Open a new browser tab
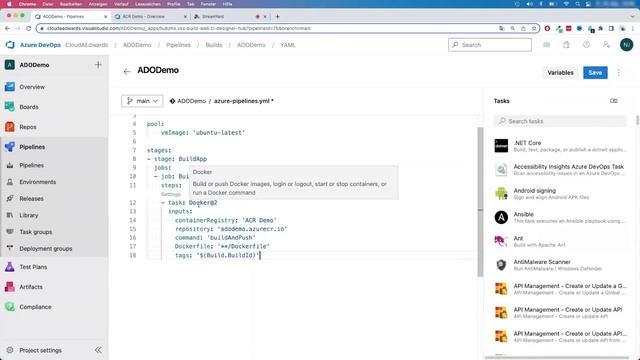This screenshot has height=360, width=640. coord(278,17)
